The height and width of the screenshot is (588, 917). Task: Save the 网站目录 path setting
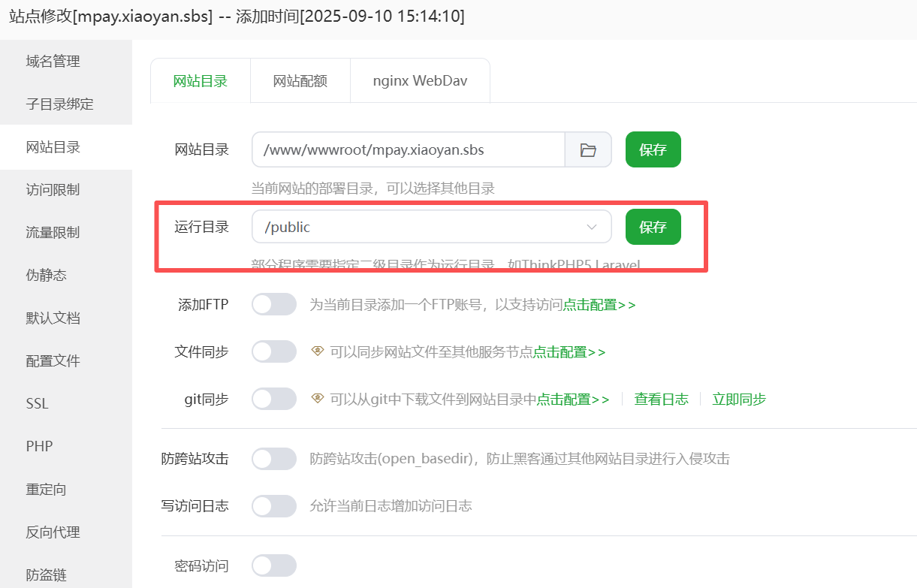pos(653,150)
